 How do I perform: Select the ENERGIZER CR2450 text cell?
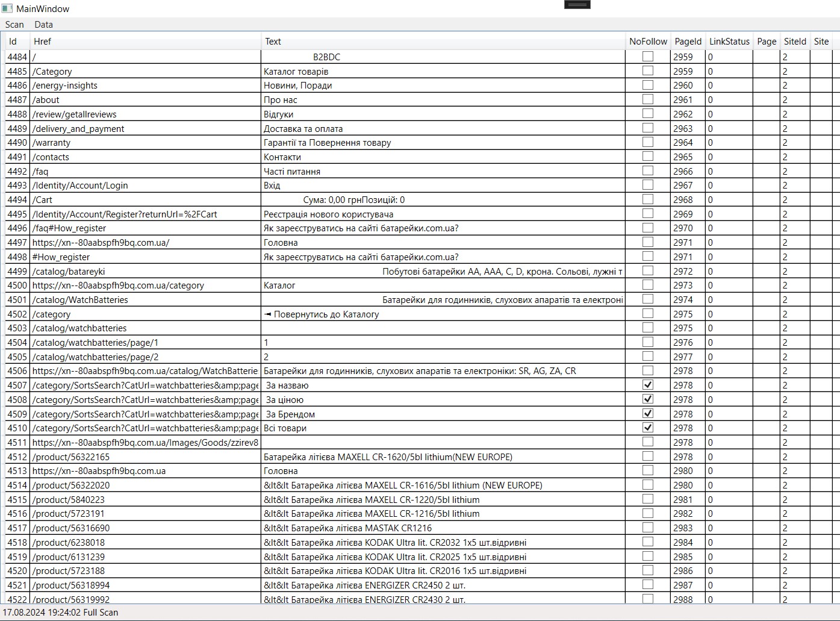tap(443, 585)
